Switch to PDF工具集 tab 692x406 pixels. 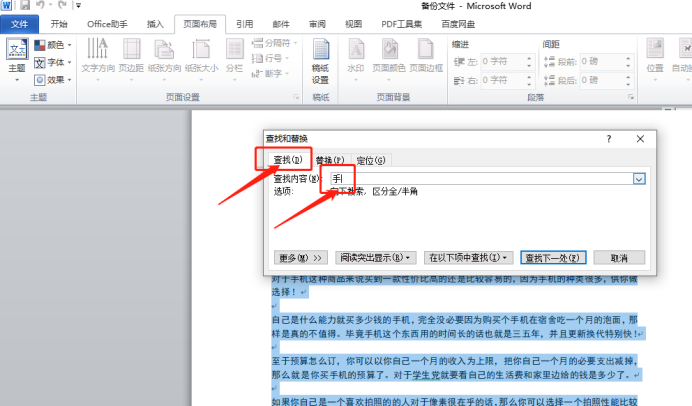click(402, 24)
